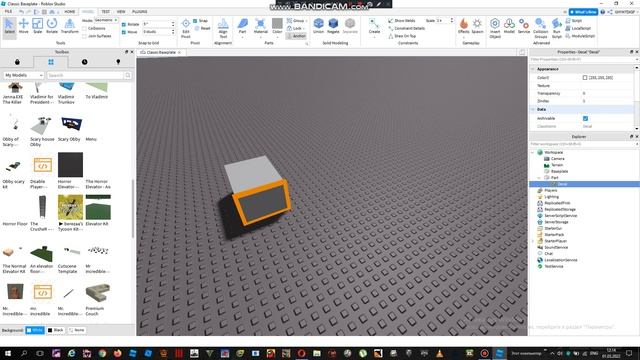Set Toolbox background to Black
640x360 pixels.
pyautogui.click(x=56, y=330)
